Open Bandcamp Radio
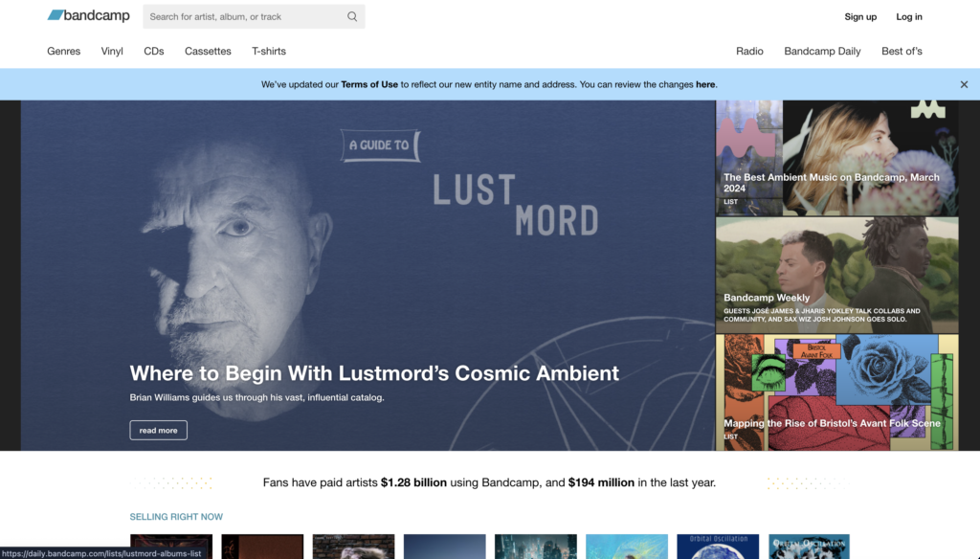 point(749,52)
